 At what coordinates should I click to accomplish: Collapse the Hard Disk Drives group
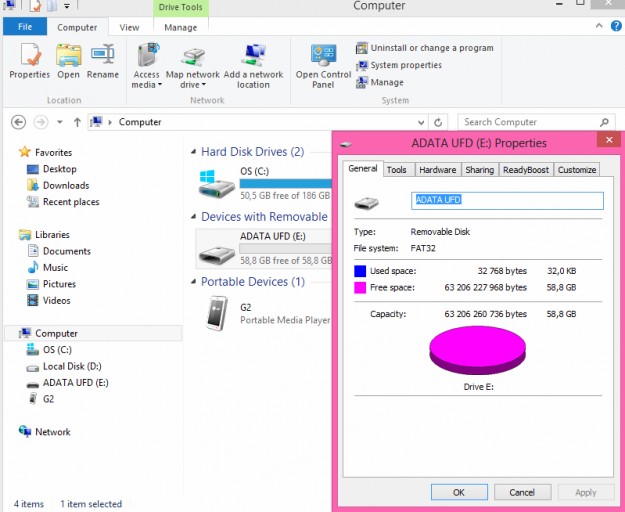pos(193,152)
